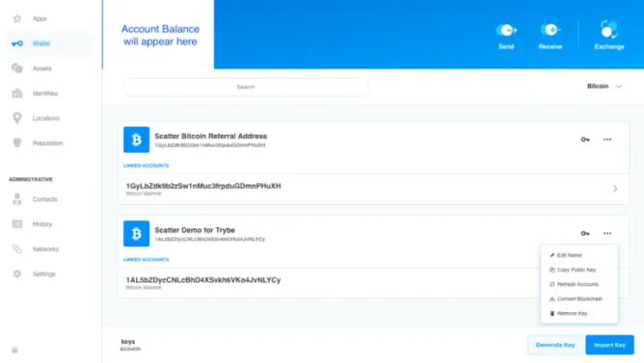Open the Settings label in sidebar

coord(44,274)
